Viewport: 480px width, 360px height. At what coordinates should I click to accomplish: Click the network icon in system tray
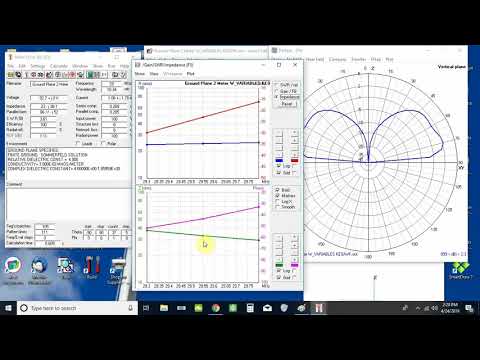426,308
